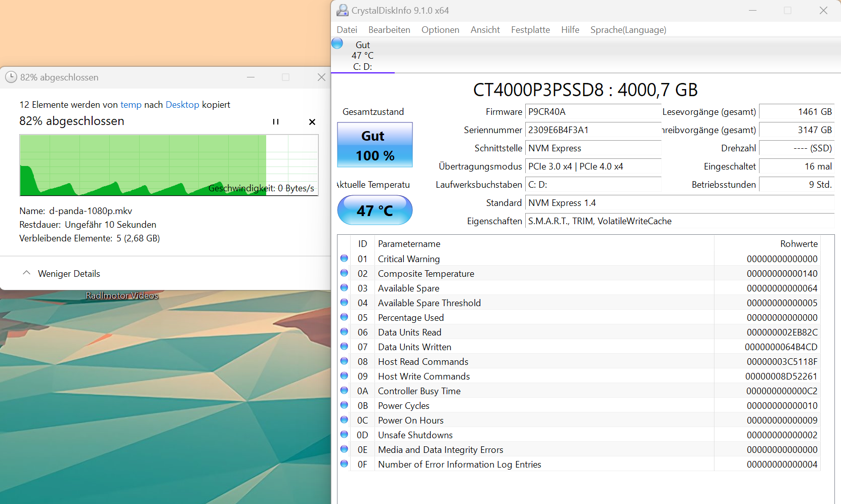
Task: Click the 'Power Cycles' parameter name
Action: 404,406
